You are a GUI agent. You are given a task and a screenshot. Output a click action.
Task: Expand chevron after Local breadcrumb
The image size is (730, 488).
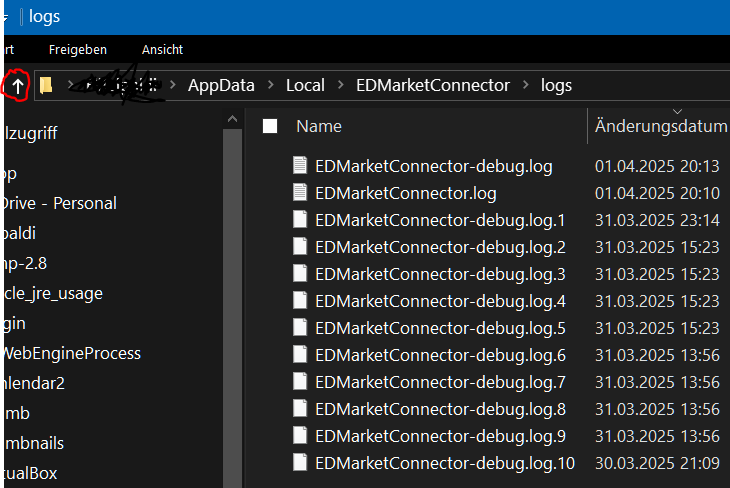coord(340,85)
